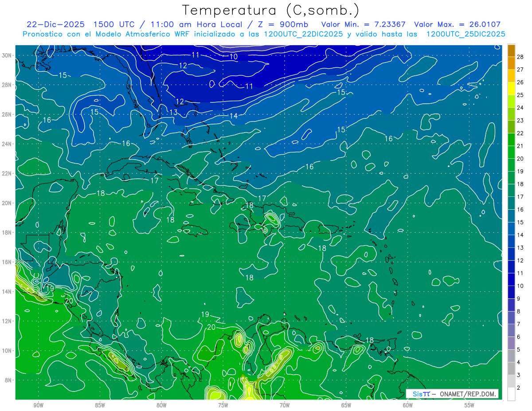Click the '22' label on the color scale
The image size is (532, 411).
point(520,133)
